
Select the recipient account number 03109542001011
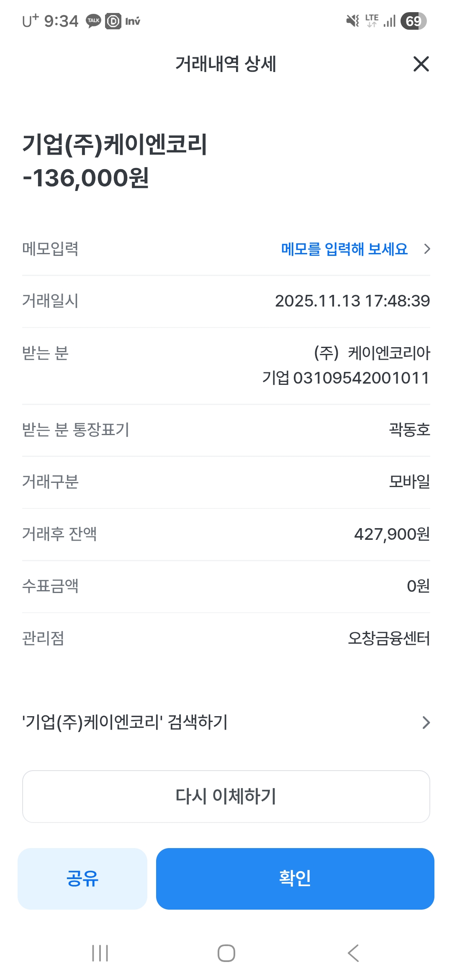click(x=361, y=378)
